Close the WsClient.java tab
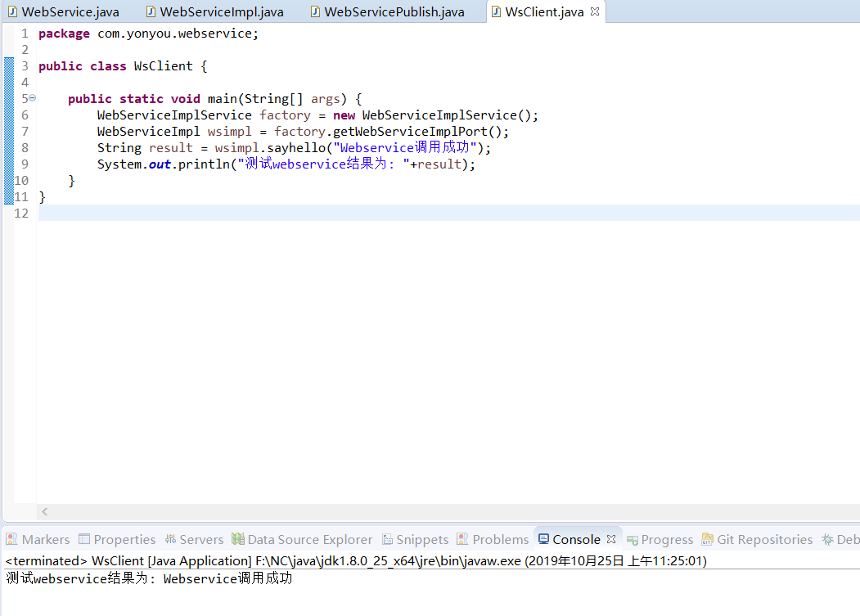 click(595, 11)
